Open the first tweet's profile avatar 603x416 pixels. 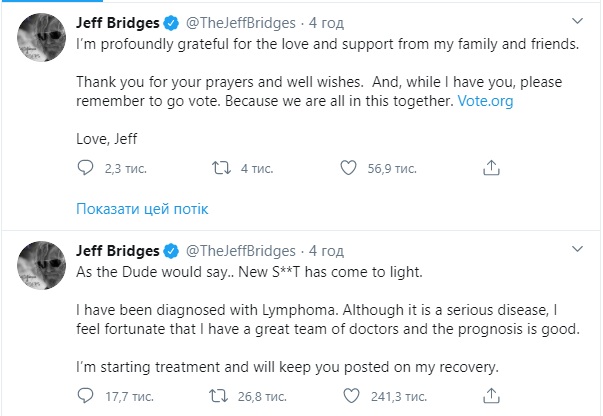pyautogui.click(x=39, y=40)
